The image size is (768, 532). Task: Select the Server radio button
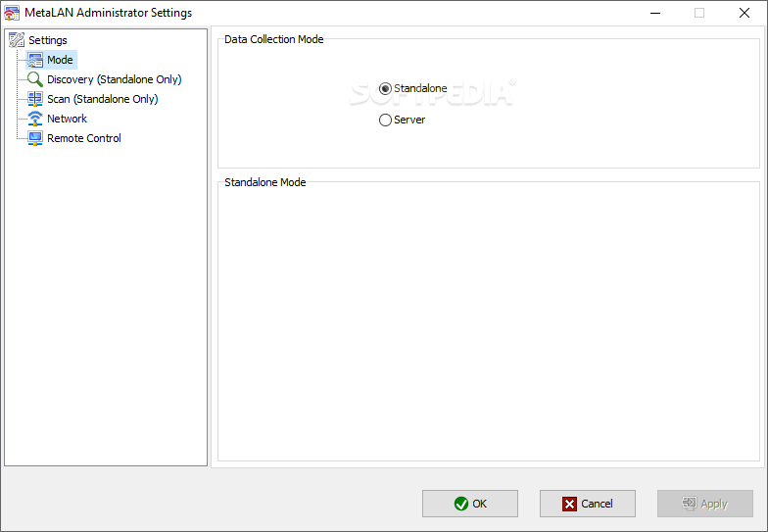[x=386, y=120]
